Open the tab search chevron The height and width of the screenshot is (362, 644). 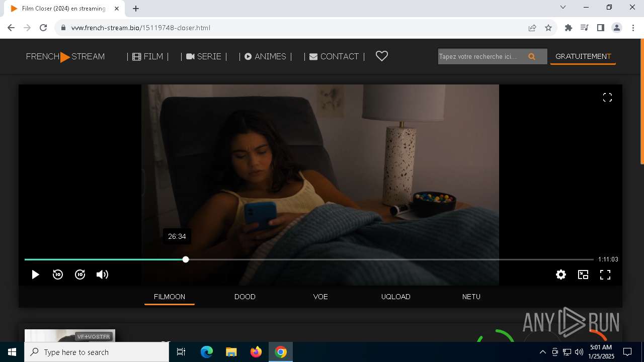pyautogui.click(x=563, y=7)
